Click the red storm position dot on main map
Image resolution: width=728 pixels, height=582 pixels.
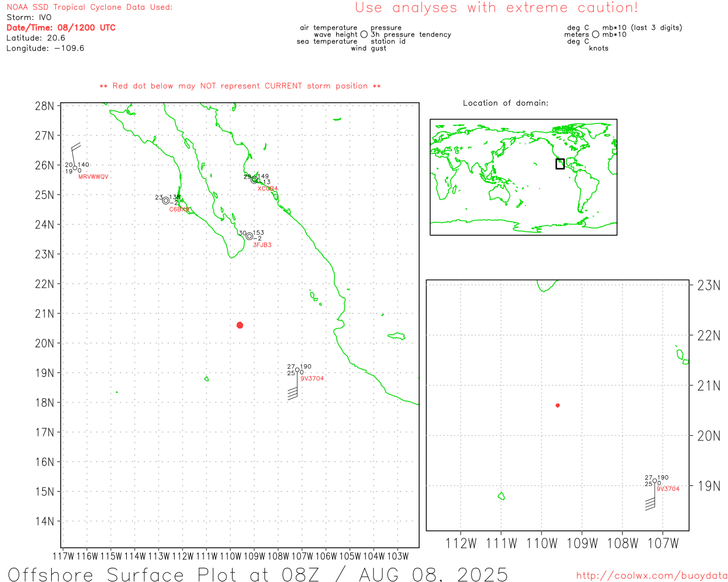[x=239, y=325]
